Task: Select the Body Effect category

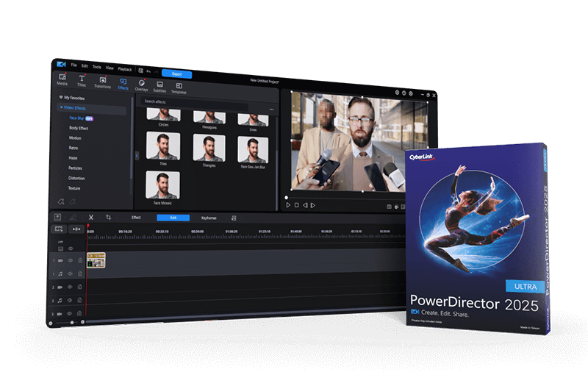Action: click(79, 128)
